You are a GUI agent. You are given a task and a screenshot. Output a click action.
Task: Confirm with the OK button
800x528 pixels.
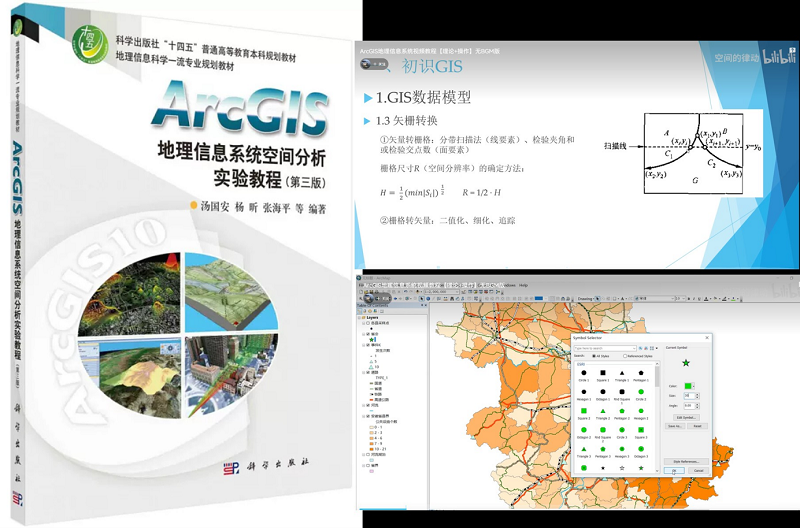pos(674,470)
